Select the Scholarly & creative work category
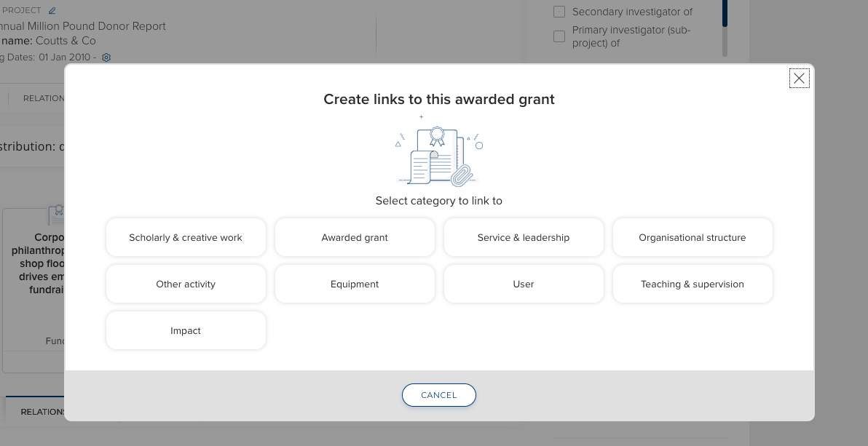This screenshot has height=446, width=868. click(x=186, y=237)
